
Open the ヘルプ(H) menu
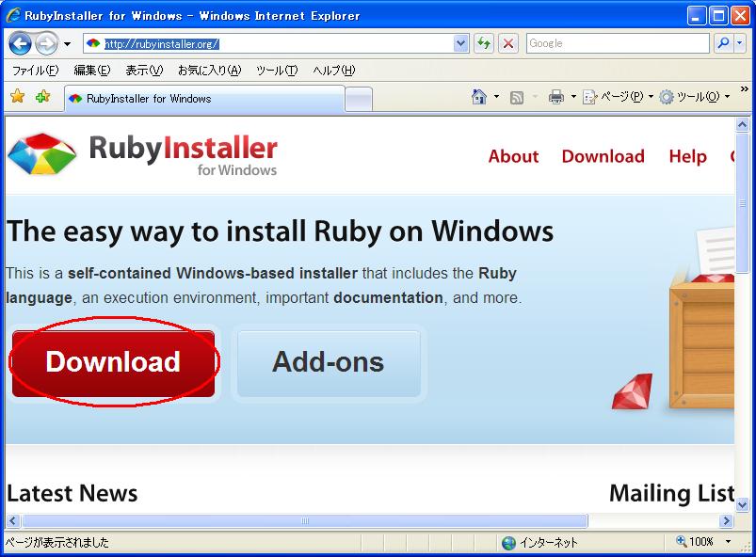point(333,71)
